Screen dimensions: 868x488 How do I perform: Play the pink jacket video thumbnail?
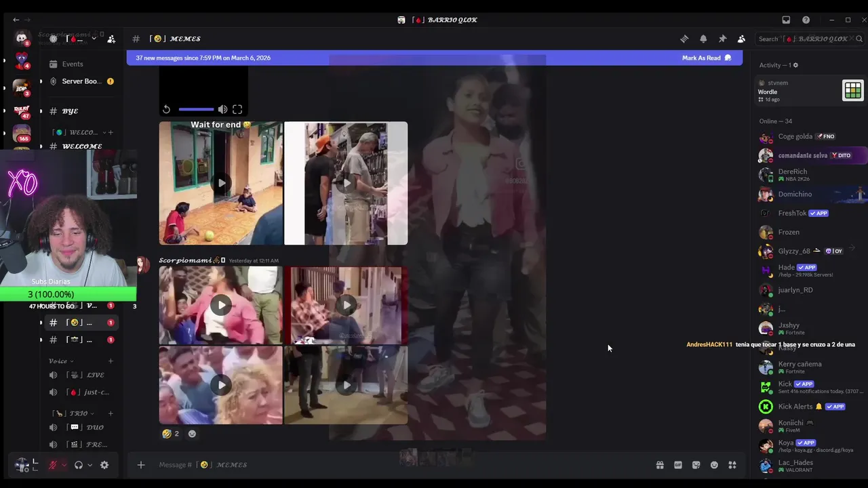click(221, 305)
